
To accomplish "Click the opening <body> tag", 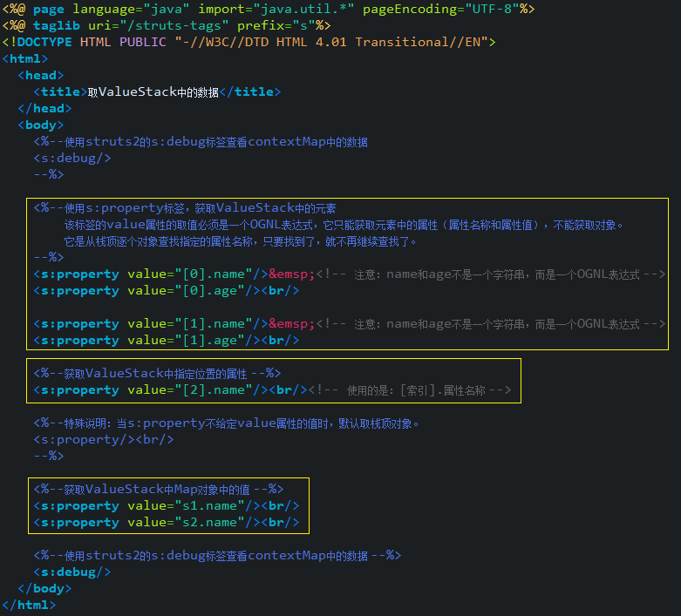I will pos(41,125).
